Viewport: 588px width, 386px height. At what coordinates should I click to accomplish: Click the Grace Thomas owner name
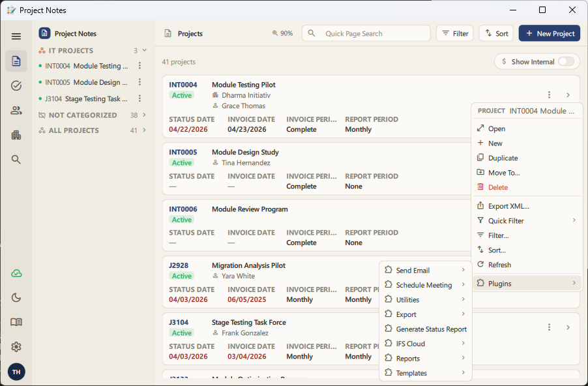tap(243, 106)
